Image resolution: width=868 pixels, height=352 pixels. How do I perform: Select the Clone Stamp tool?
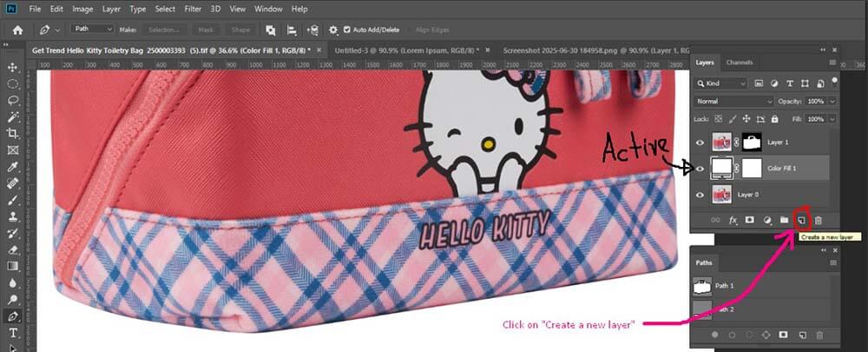coord(12,216)
